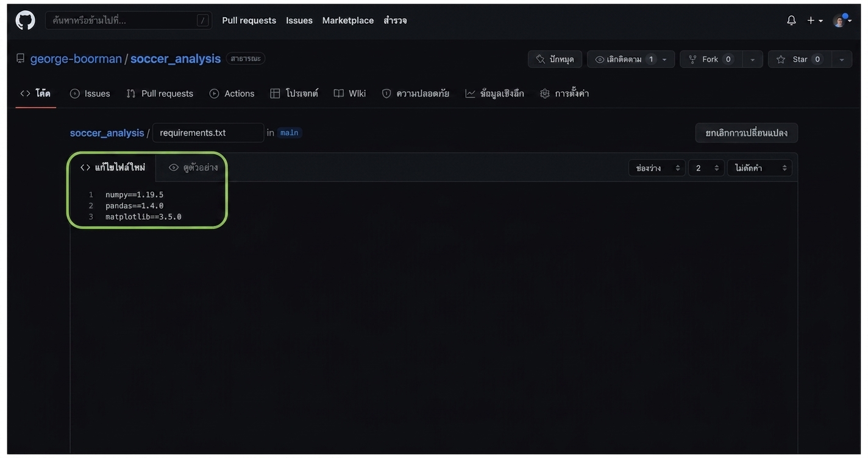
Task: Open Issues in top navigation
Action: tap(299, 20)
